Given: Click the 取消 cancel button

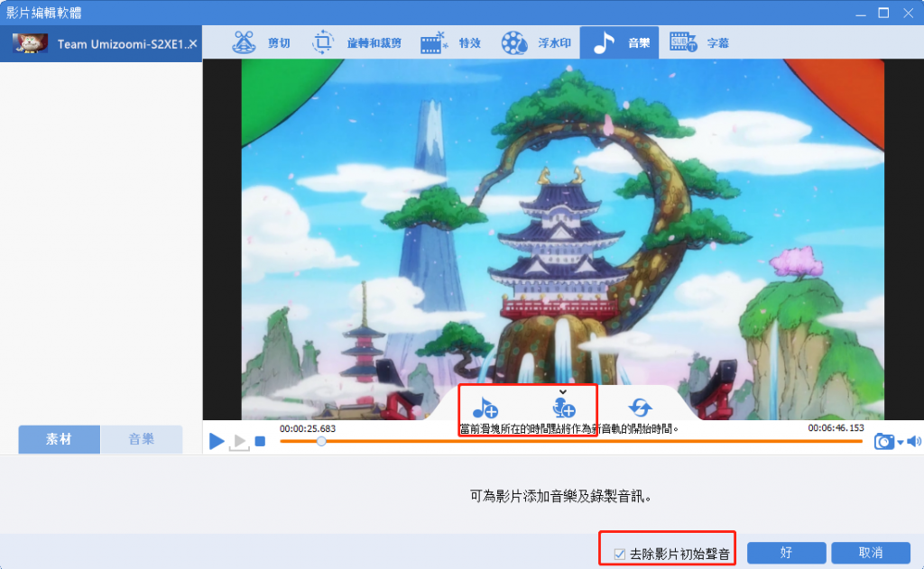Looking at the screenshot, I should [871, 553].
